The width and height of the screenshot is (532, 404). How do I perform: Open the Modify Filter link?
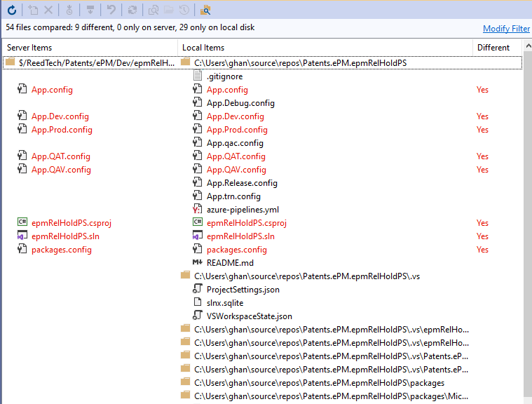pos(506,29)
